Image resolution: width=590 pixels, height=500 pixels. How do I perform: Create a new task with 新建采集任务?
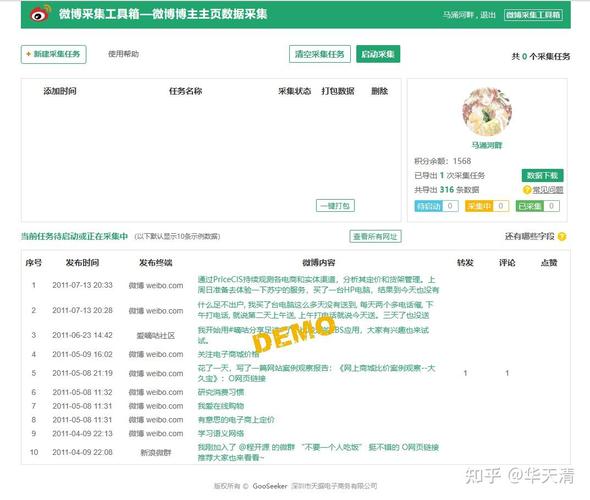pos(54,54)
